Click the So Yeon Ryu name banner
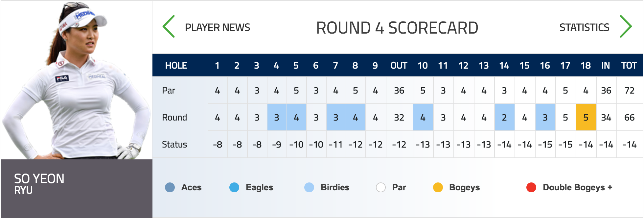Viewport: 644px width, 218px height. 77,188
